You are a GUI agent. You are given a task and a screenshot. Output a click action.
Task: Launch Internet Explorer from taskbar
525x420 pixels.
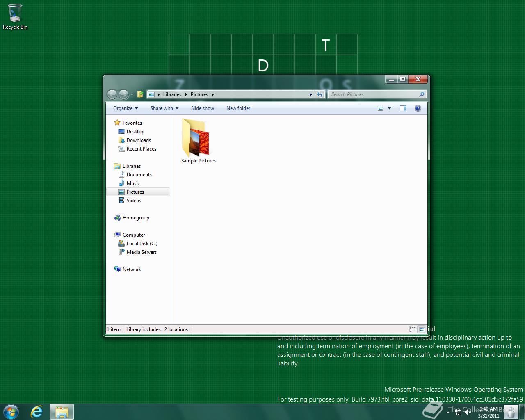(x=37, y=411)
